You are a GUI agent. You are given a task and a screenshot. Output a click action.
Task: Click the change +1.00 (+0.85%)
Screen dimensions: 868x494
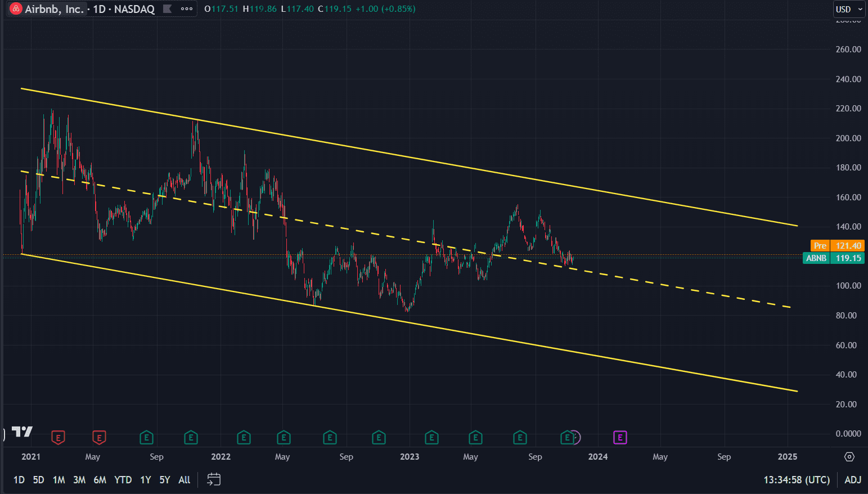(386, 9)
